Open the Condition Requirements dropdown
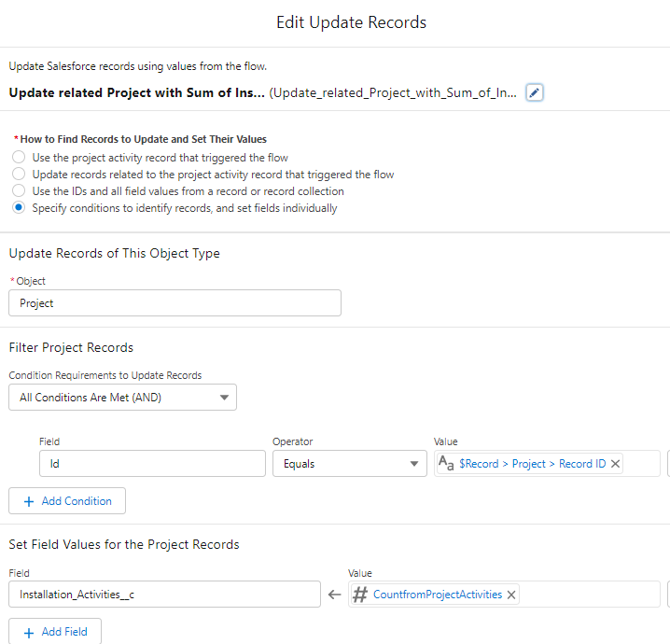 122,398
